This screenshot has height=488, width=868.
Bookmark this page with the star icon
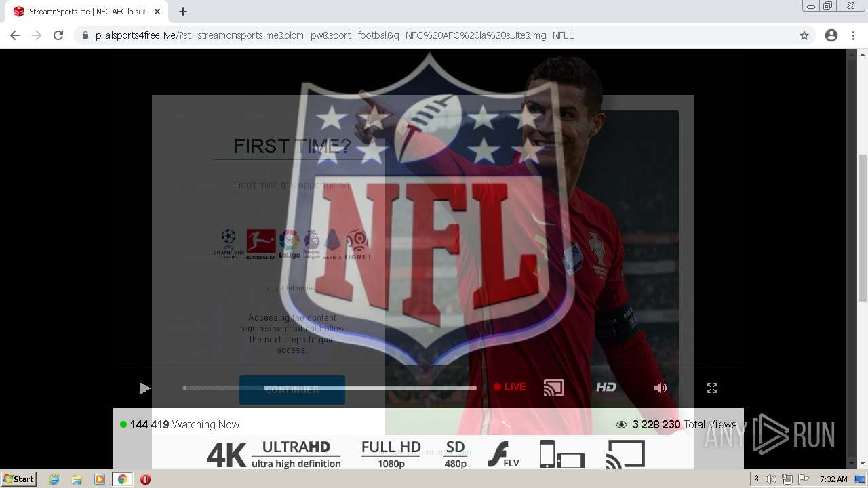[804, 35]
